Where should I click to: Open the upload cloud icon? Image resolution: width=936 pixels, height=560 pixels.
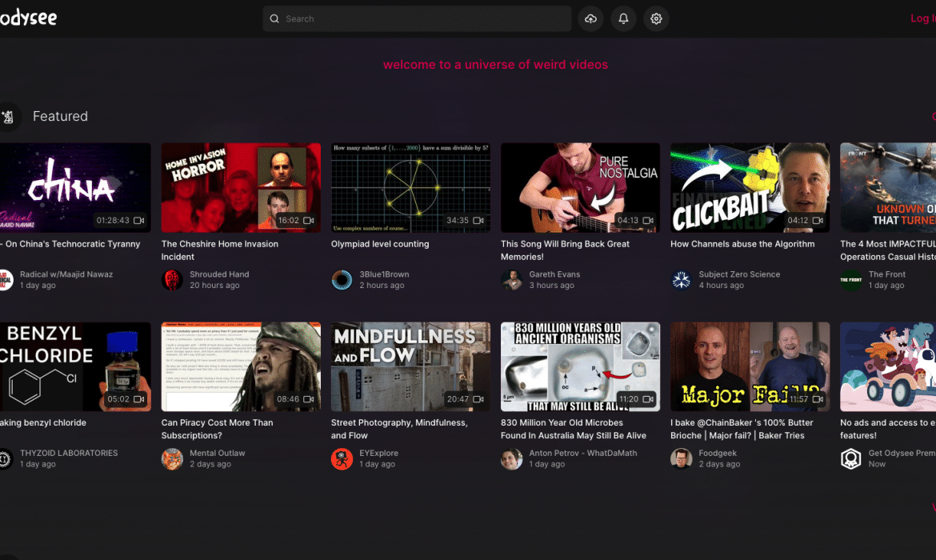coord(590,18)
